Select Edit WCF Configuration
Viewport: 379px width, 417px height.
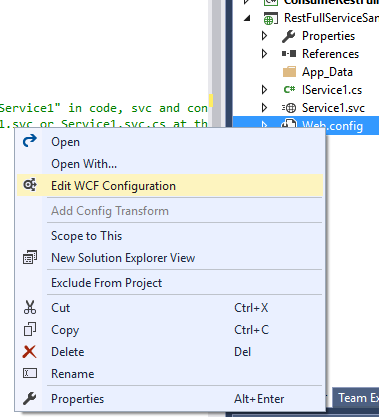pyautogui.click(x=170, y=186)
